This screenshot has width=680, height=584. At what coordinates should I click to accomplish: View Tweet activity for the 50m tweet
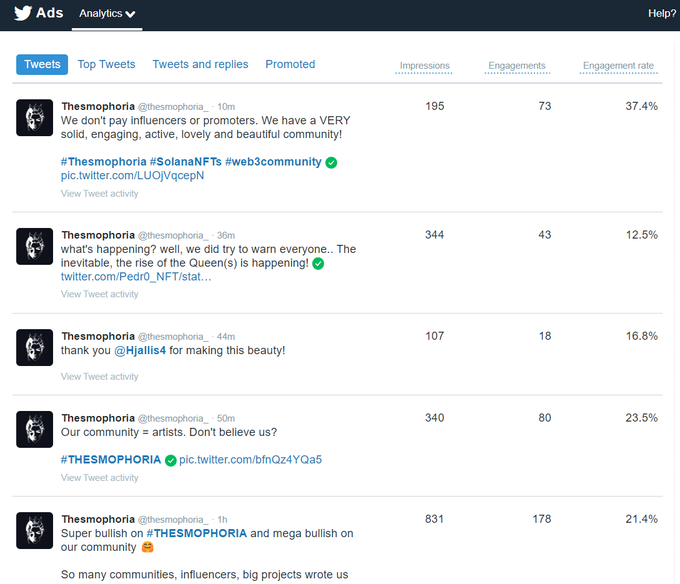coord(99,478)
